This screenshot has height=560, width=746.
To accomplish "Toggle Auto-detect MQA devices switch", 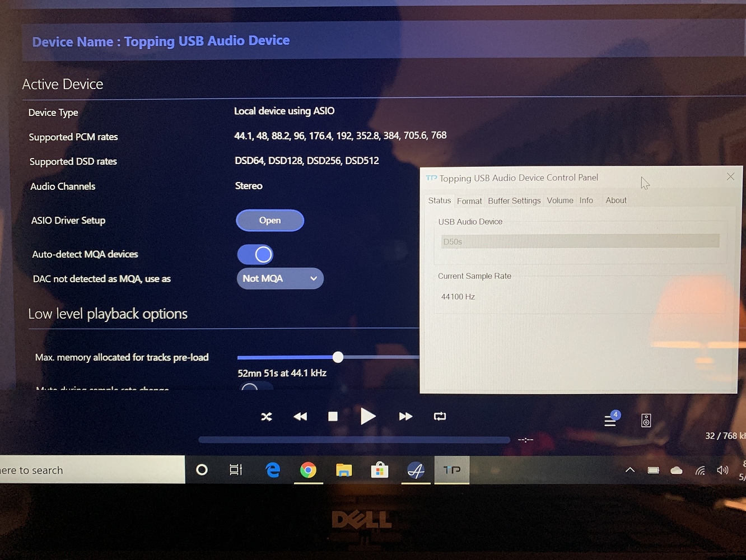I will click(255, 255).
